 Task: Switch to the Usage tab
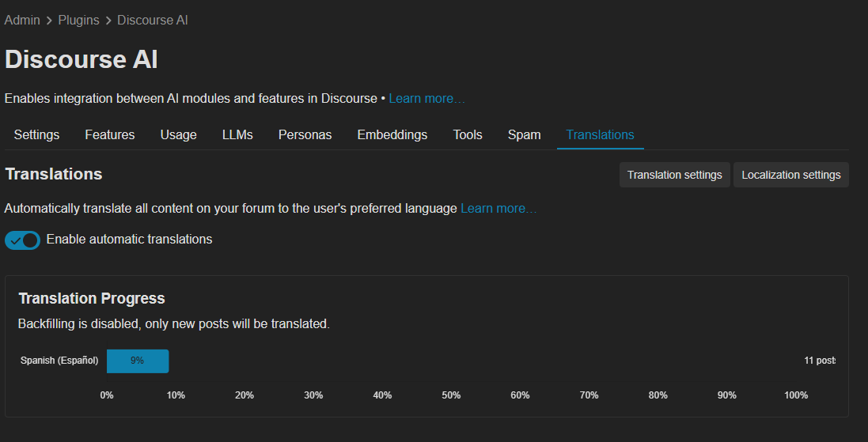[x=178, y=135]
